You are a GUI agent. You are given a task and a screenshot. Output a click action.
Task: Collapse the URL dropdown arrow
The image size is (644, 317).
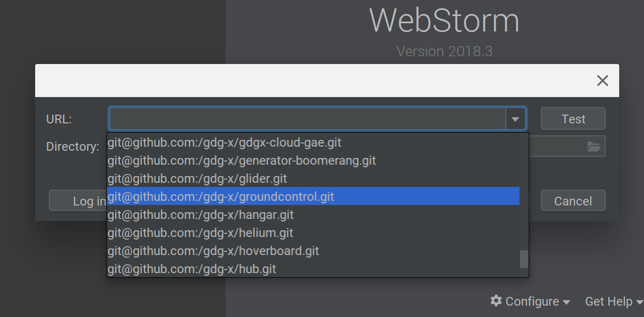(x=515, y=119)
